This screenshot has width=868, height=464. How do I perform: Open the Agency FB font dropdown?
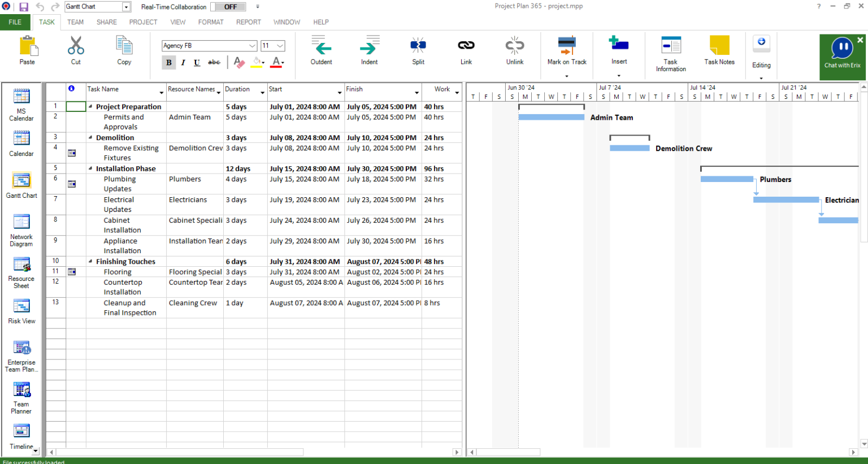[253, 45]
